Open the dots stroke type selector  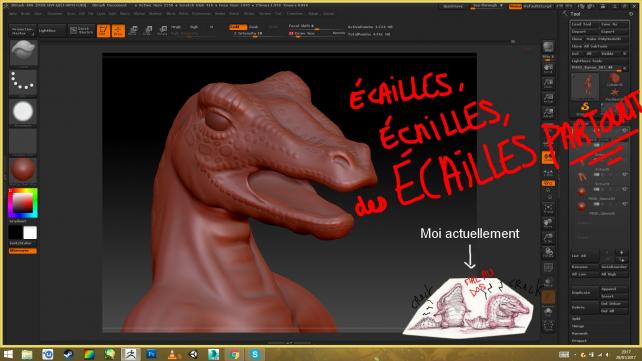coord(23,82)
